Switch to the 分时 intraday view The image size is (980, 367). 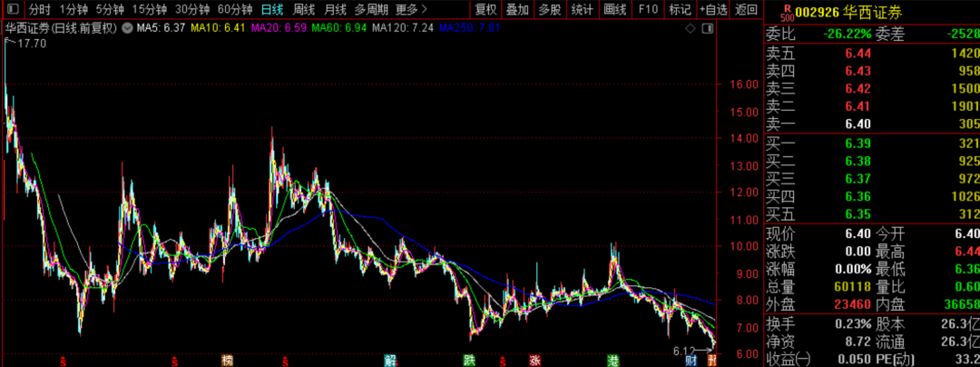tap(40, 9)
